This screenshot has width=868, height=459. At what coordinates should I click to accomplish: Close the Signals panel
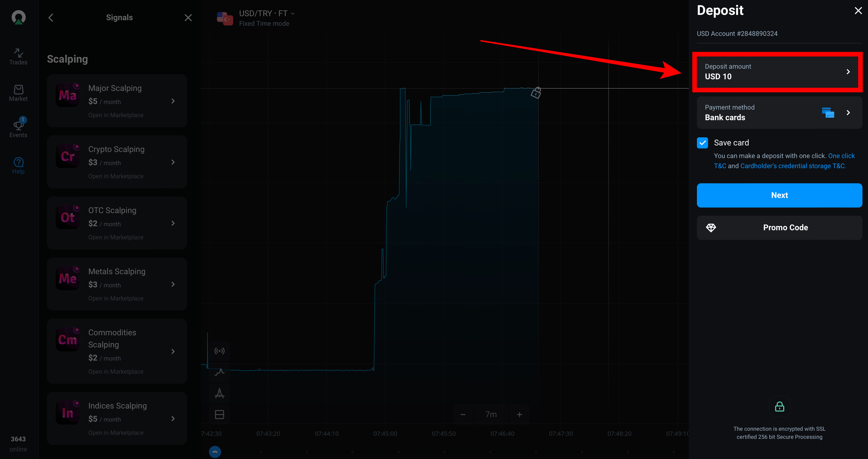[x=188, y=17]
